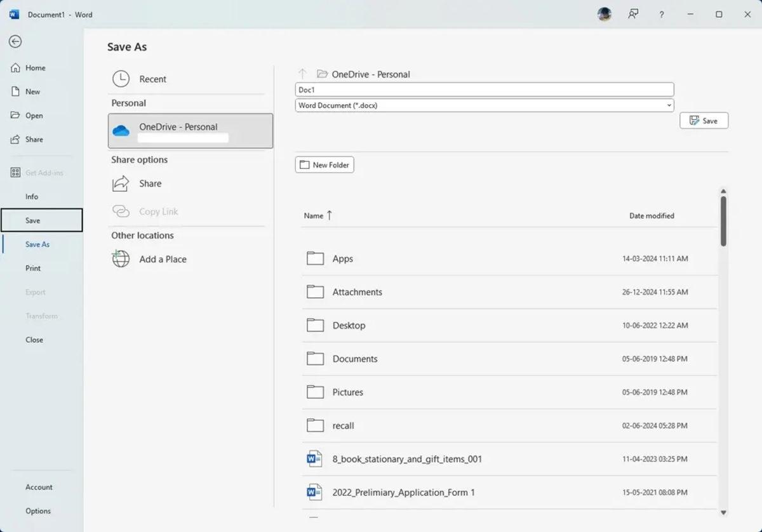Open the Info section in the sidebar
Screen dimensions: 762x532
[32, 196]
